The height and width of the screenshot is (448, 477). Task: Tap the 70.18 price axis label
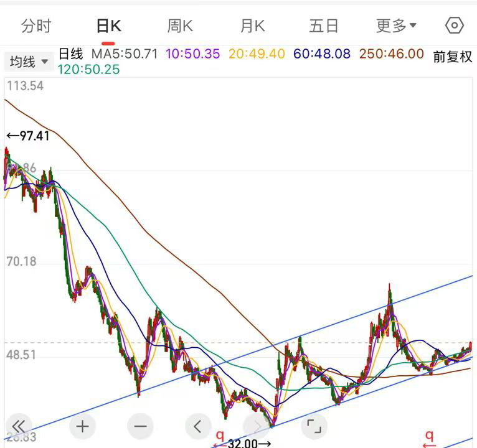(x=21, y=262)
